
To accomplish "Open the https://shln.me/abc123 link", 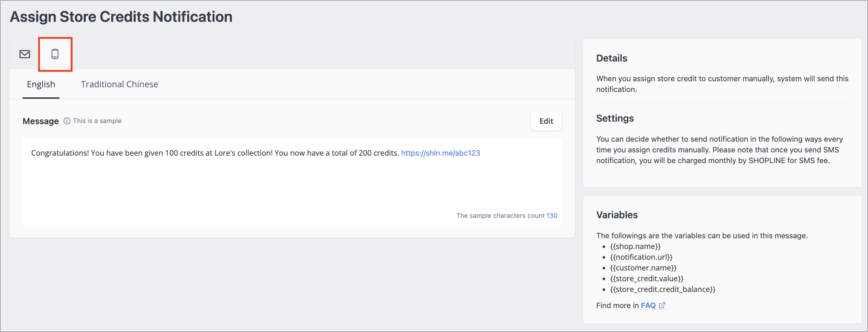I will (x=440, y=153).
